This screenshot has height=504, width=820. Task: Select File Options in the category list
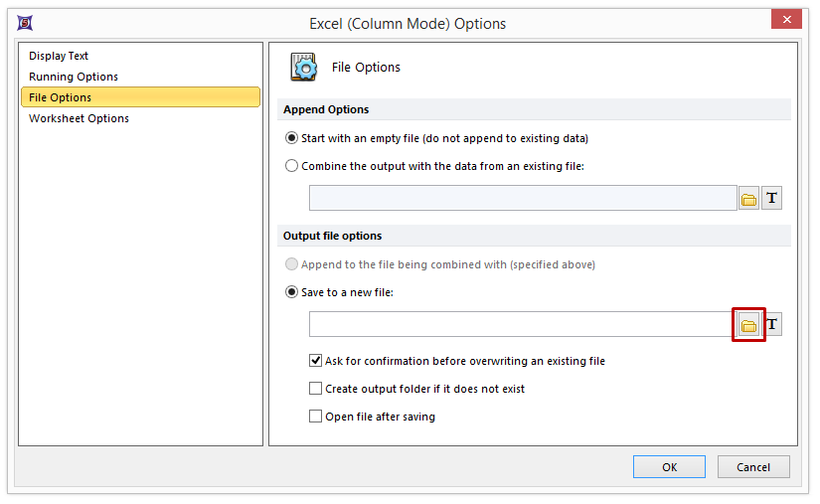coord(61,97)
